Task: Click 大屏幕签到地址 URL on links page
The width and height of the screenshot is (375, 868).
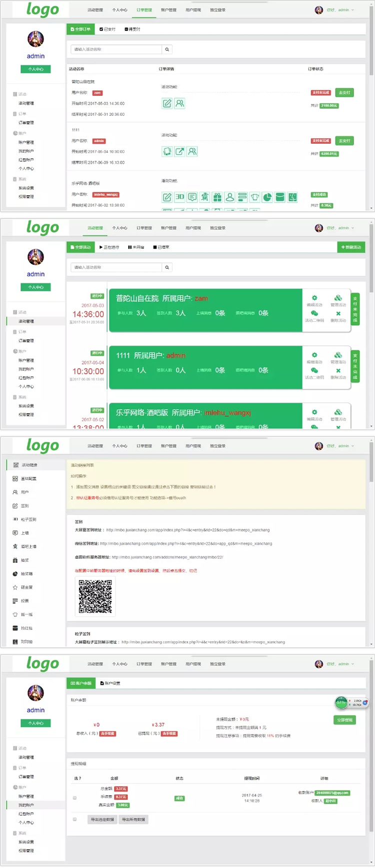Action: coord(188,530)
